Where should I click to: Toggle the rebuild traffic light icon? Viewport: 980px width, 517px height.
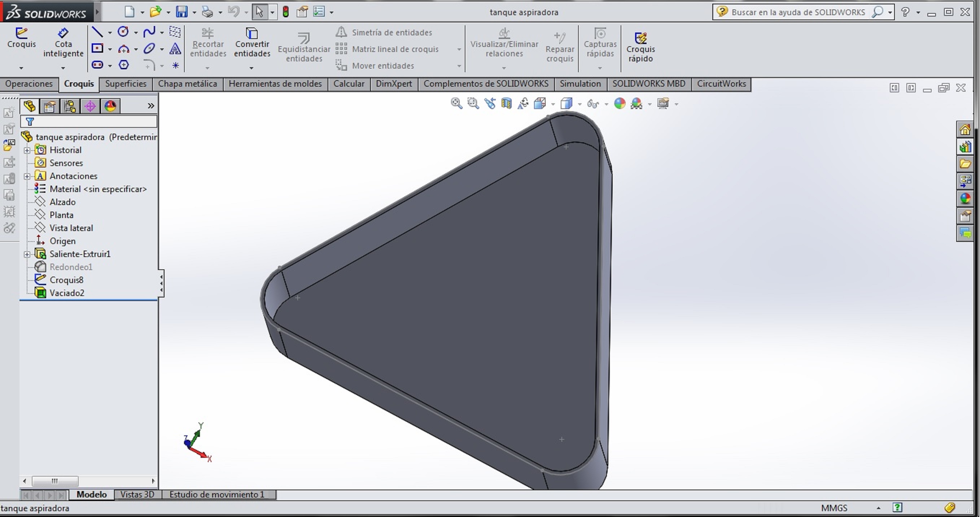(x=285, y=12)
